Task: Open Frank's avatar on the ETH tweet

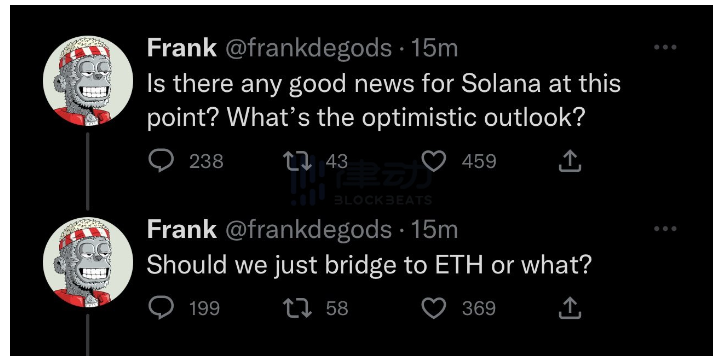Action: [88, 262]
